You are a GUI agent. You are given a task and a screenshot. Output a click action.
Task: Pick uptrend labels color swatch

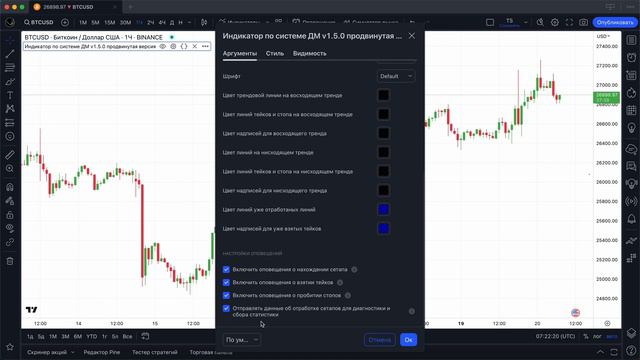coord(383,133)
